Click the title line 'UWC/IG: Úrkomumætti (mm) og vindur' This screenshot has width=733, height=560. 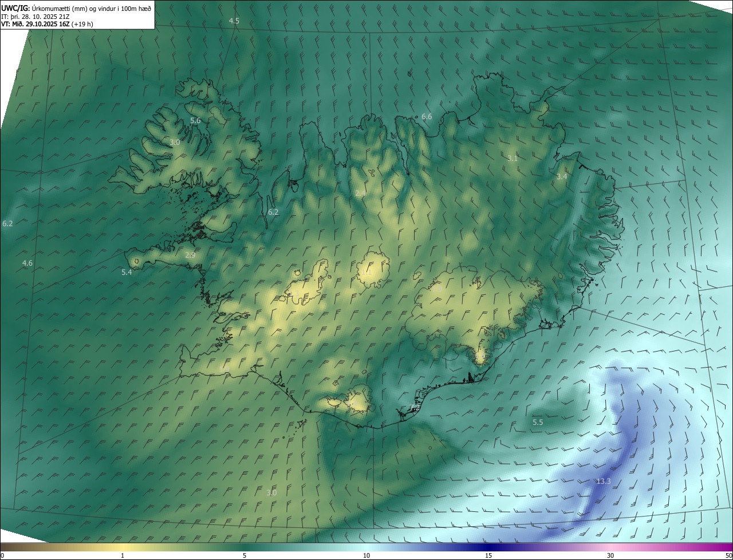[76, 8]
